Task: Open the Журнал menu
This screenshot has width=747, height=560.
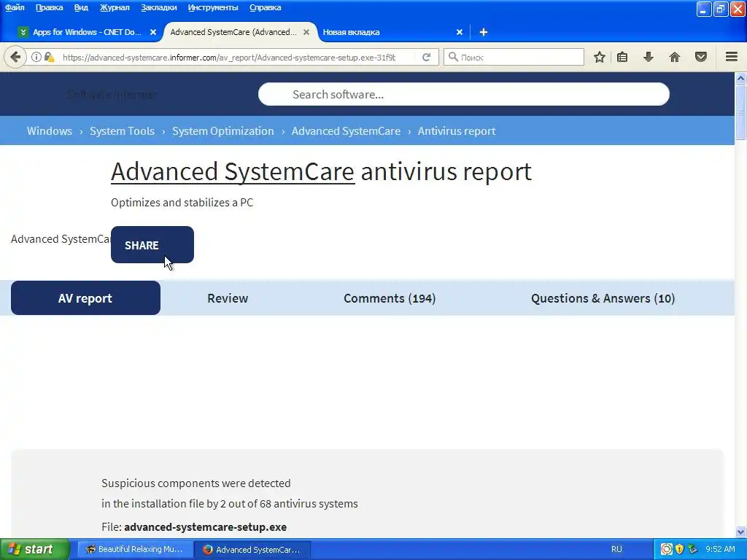Action: coord(115,7)
